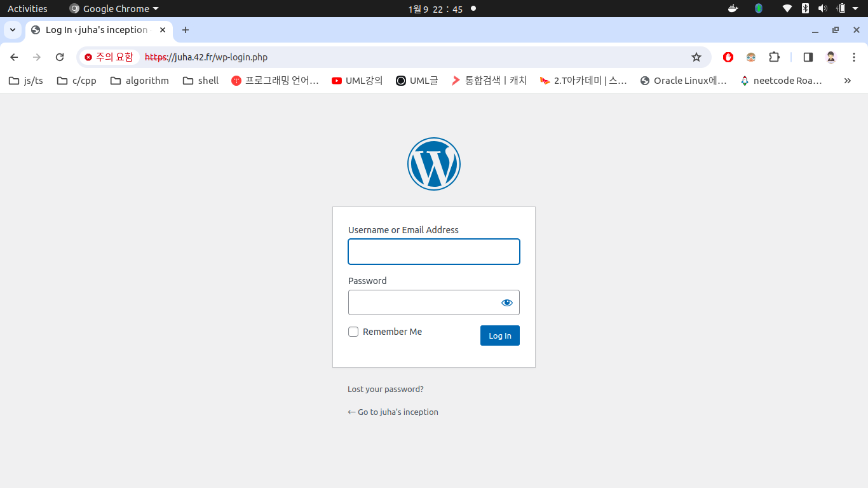Restore the Chrome window size

(x=836, y=30)
